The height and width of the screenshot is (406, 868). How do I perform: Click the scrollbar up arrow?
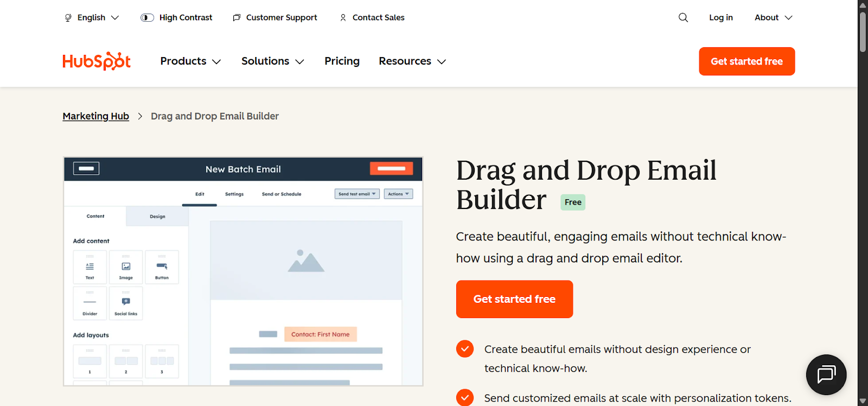pos(863,5)
